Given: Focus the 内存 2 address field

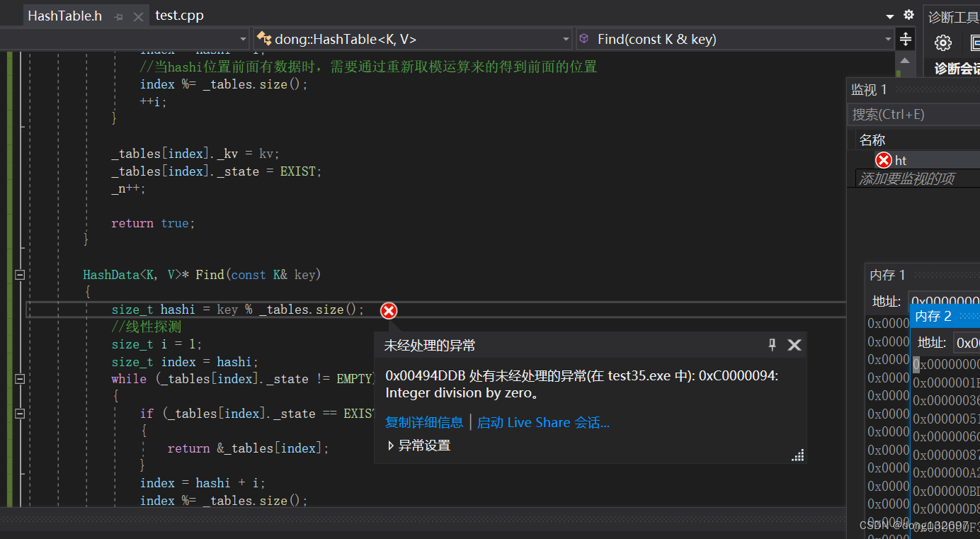Looking at the screenshot, I should click(x=967, y=343).
